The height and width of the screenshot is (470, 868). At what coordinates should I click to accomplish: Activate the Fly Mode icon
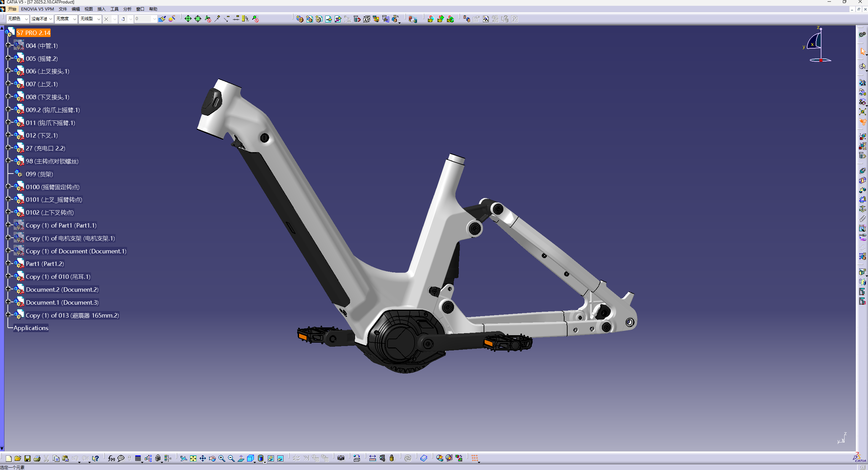[184, 458]
